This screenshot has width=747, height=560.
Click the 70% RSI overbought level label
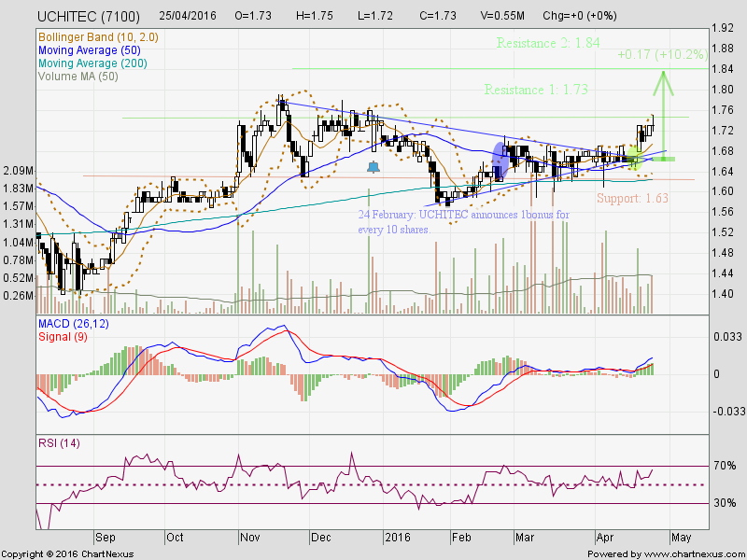pyautogui.click(x=725, y=465)
